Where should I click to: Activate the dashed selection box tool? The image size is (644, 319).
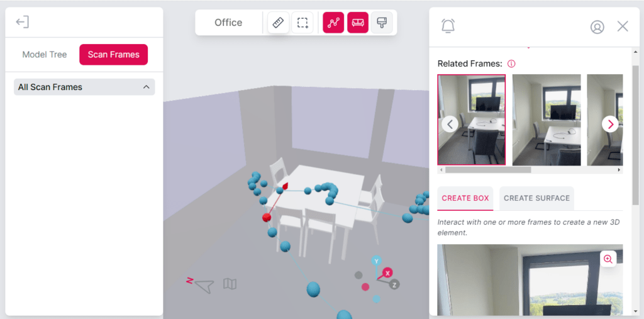303,23
